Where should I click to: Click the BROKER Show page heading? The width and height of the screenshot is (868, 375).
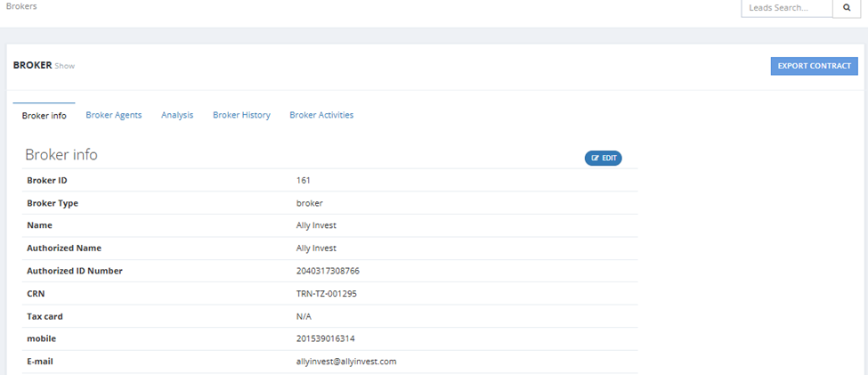pyautogui.click(x=44, y=65)
